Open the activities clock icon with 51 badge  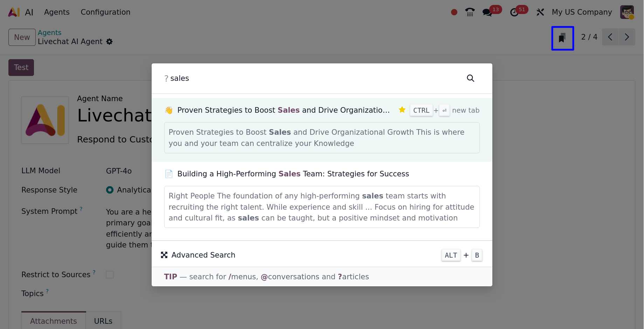point(514,13)
